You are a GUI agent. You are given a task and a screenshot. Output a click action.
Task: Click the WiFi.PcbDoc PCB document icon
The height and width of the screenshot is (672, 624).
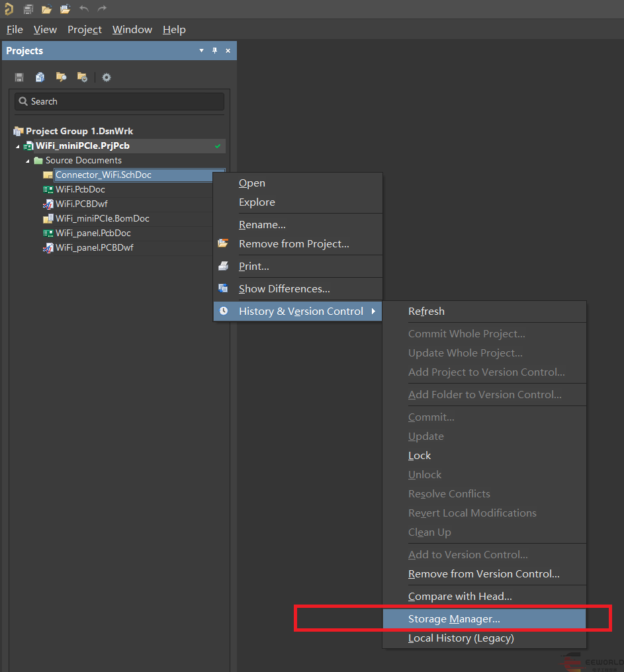pos(48,190)
